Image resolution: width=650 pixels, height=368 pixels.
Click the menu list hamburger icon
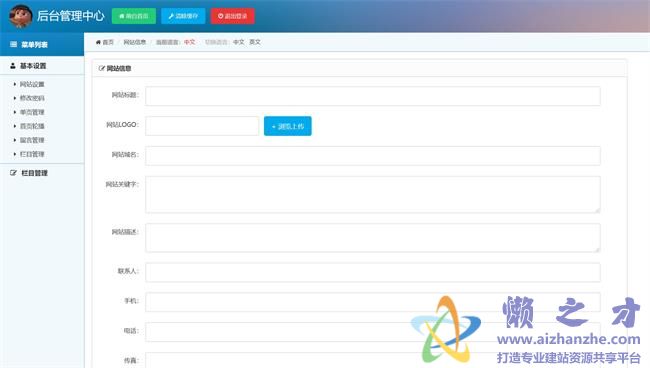13,44
